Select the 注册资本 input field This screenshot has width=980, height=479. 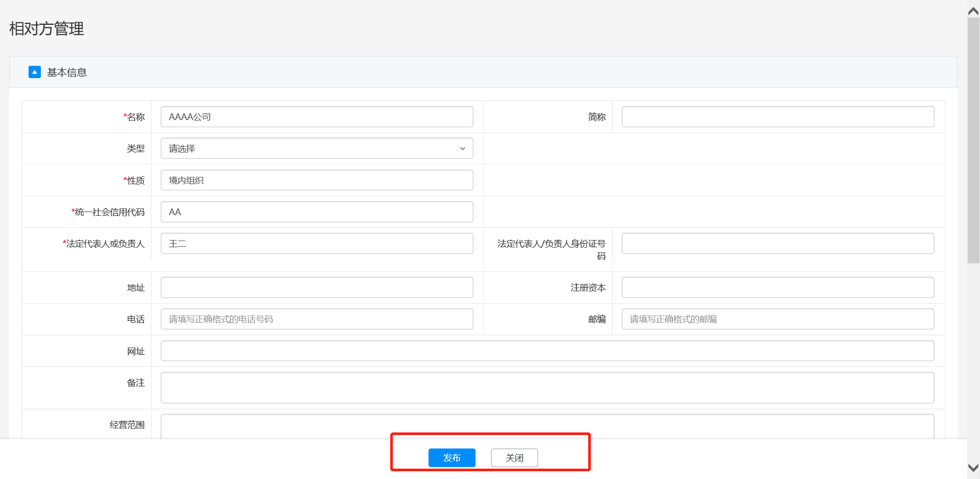coord(777,288)
